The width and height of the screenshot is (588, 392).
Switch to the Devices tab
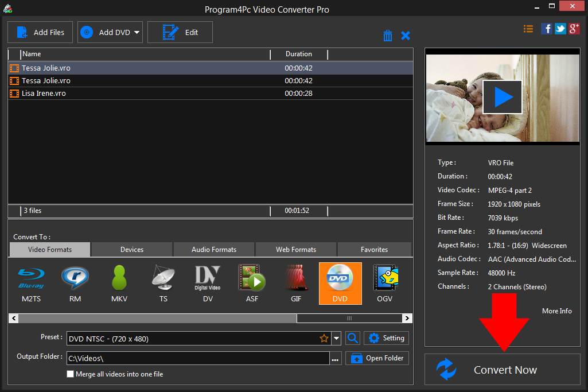tap(132, 250)
